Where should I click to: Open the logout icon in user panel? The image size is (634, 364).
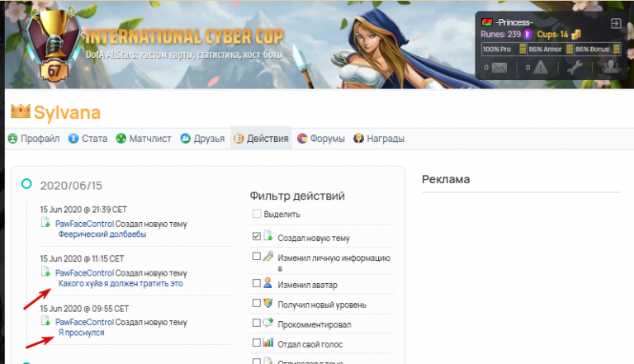click(615, 23)
